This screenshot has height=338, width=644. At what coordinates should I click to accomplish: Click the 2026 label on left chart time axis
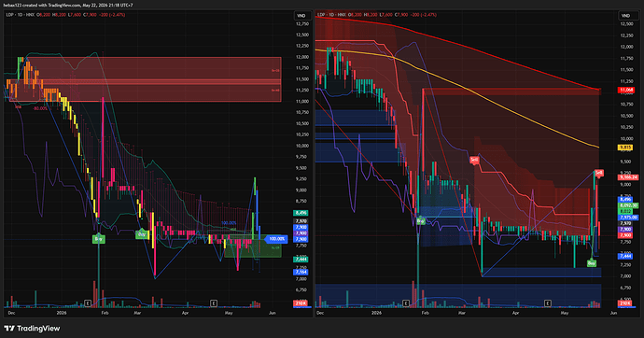click(62, 313)
